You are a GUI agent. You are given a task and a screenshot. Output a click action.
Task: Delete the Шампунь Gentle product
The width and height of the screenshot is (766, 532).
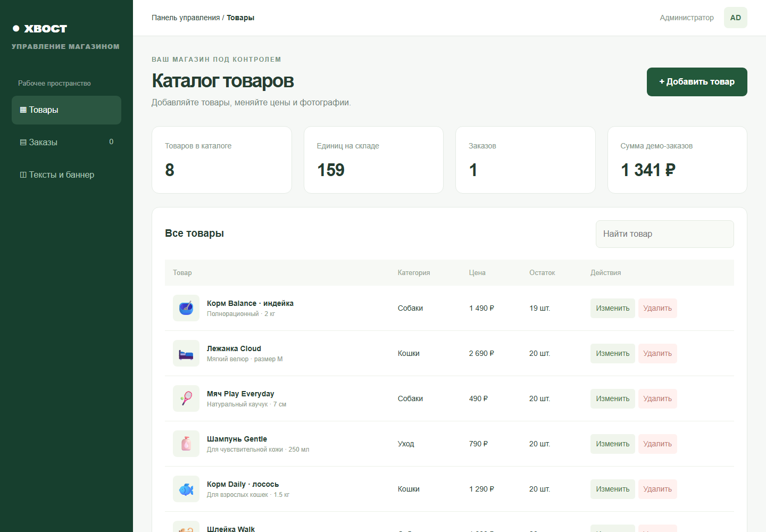click(657, 444)
